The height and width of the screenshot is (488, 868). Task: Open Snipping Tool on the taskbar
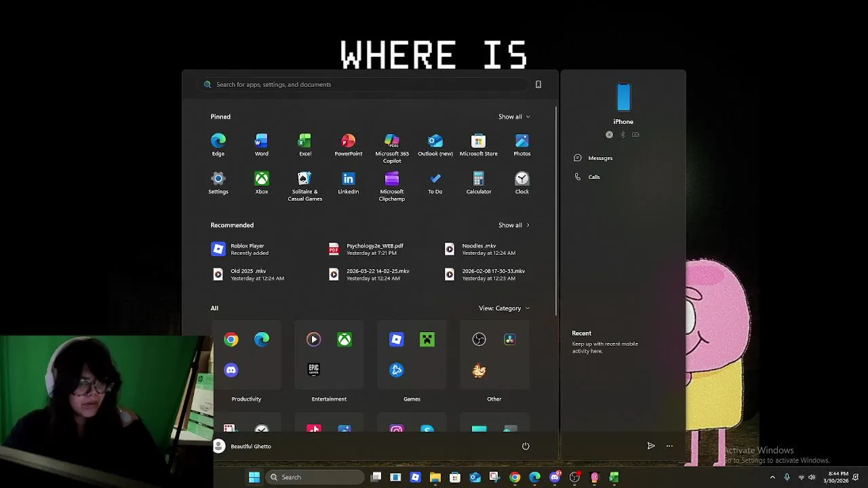494,477
